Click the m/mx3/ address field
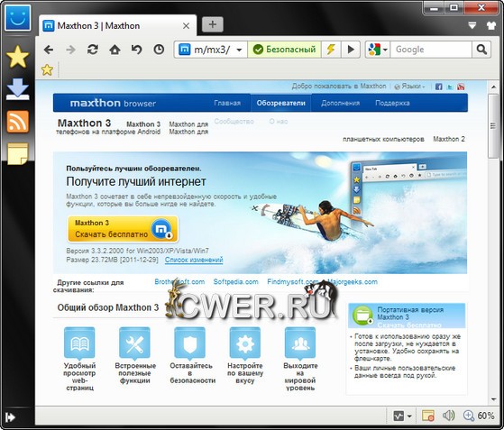The width and height of the screenshot is (504, 430). (x=212, y=50)
